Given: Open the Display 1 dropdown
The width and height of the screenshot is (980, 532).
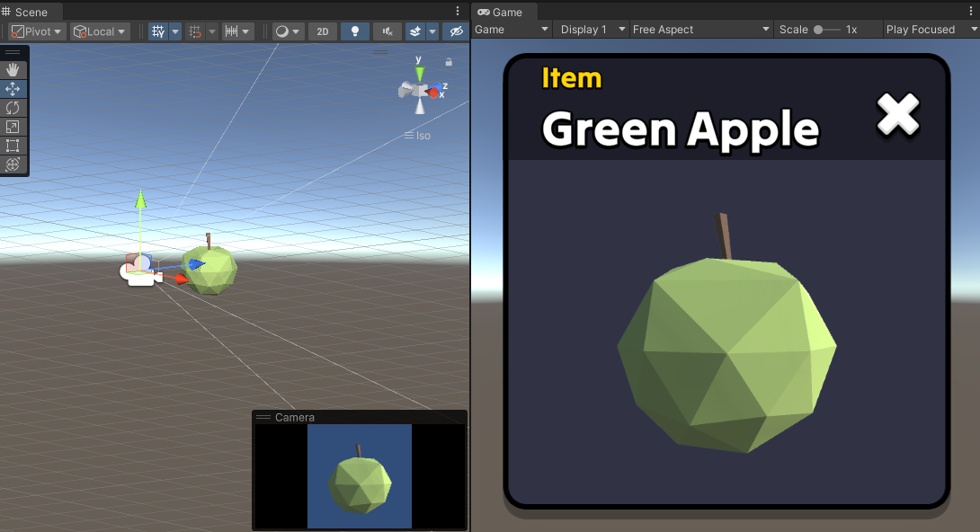Looking at the screenshot, I should 590,30.
